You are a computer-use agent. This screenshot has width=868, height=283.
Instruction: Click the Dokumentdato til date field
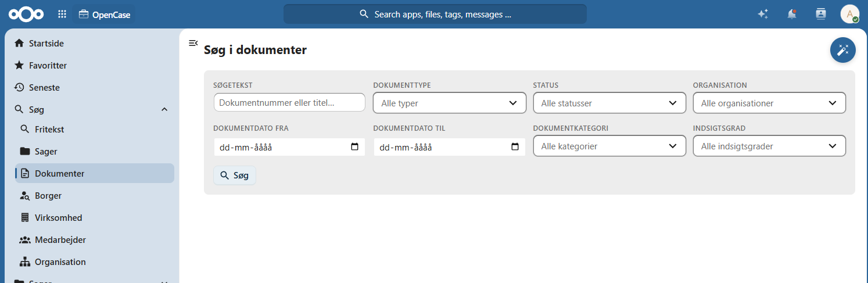click(x=449, y=147)
